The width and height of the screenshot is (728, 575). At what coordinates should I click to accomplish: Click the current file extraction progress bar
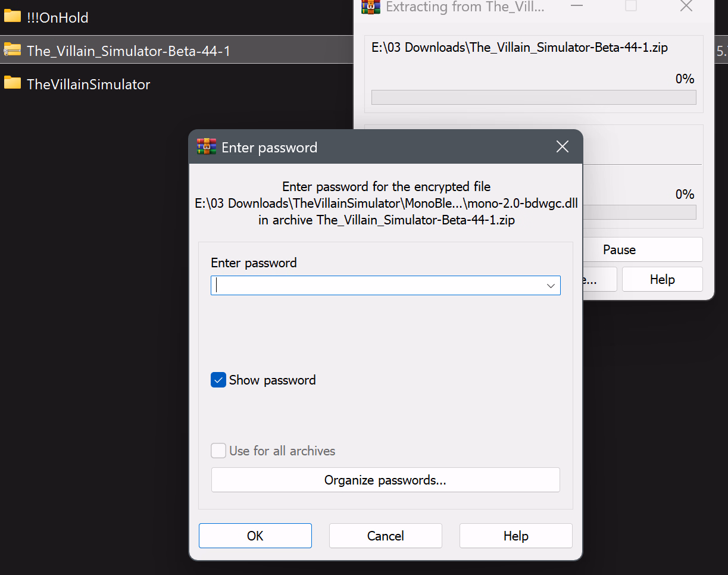point(533,98)
